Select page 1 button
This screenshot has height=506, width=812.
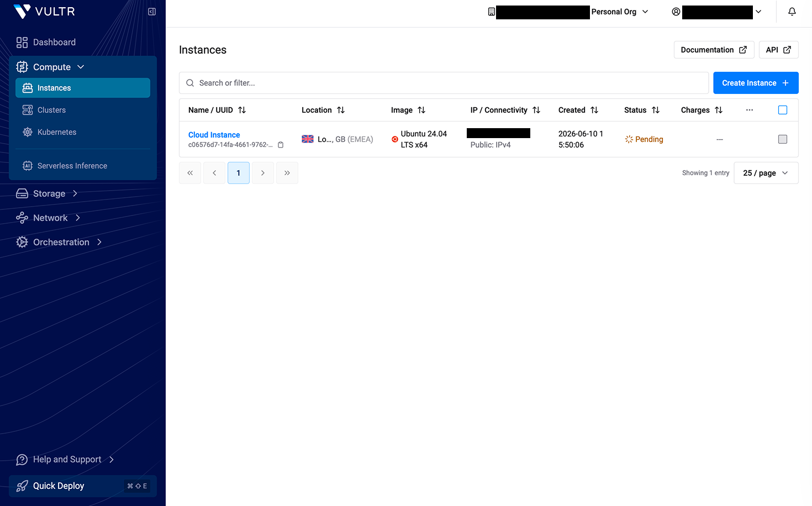tap(239, 173)
